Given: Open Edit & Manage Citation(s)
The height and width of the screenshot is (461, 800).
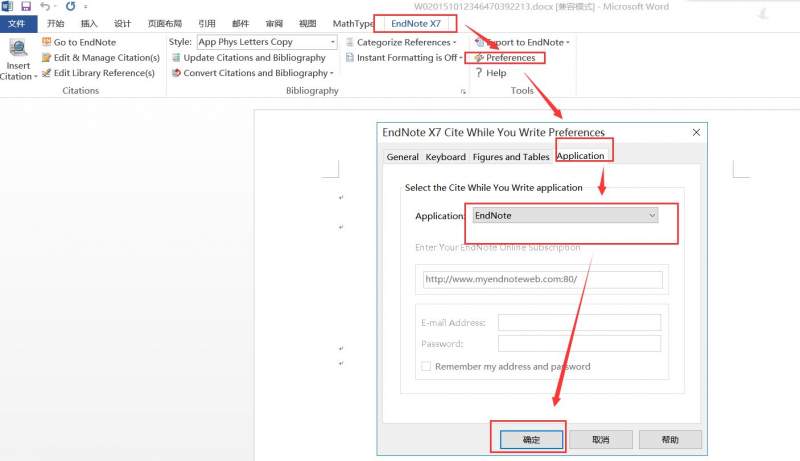Looking at the screenshot, I should point(101,58).
